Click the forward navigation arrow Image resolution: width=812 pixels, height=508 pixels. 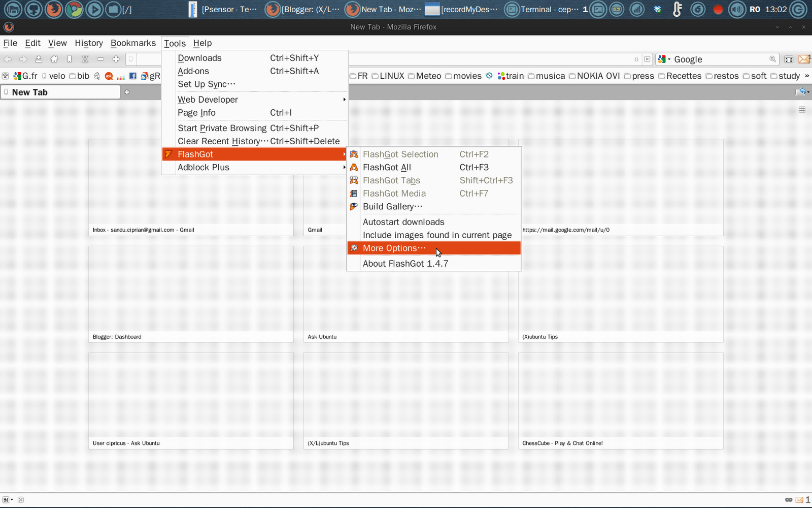[23, 59]
